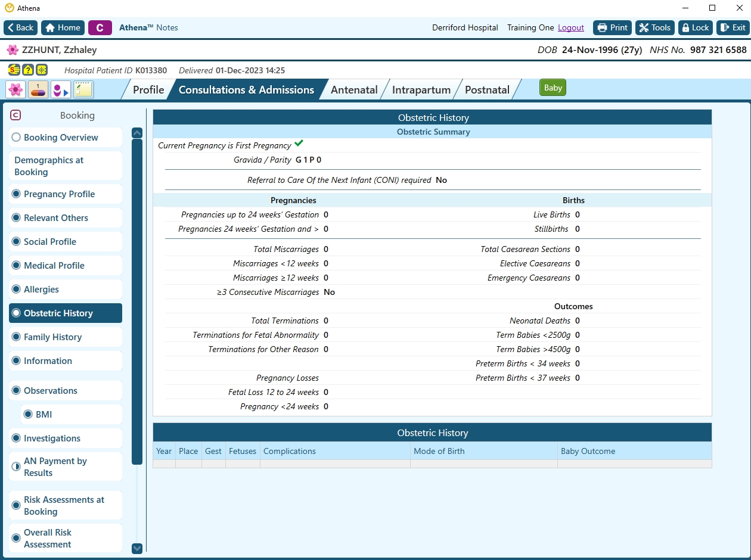This screenshot has height=560, width=751.
Task: Click Derriford Hospital label
Action: (465, 27)
